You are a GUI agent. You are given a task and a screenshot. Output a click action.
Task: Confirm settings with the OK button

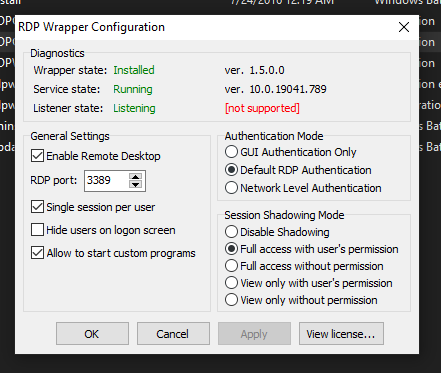pos(92,333)
